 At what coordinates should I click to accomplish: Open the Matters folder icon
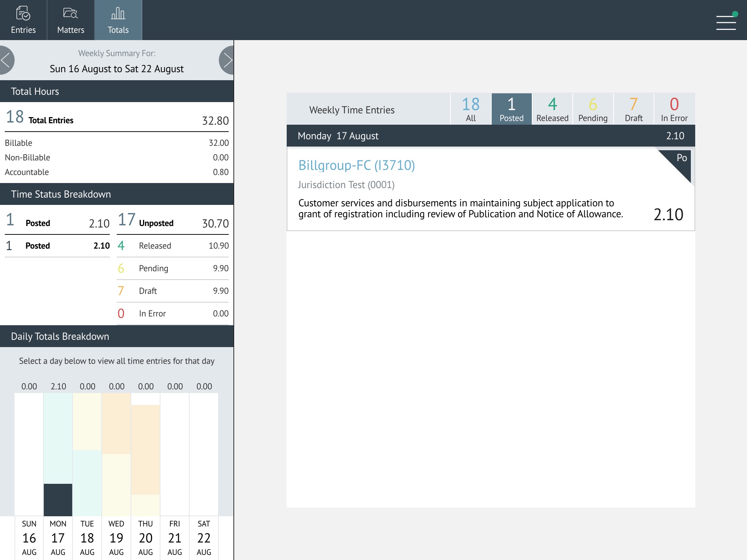(x=70, y=14)
